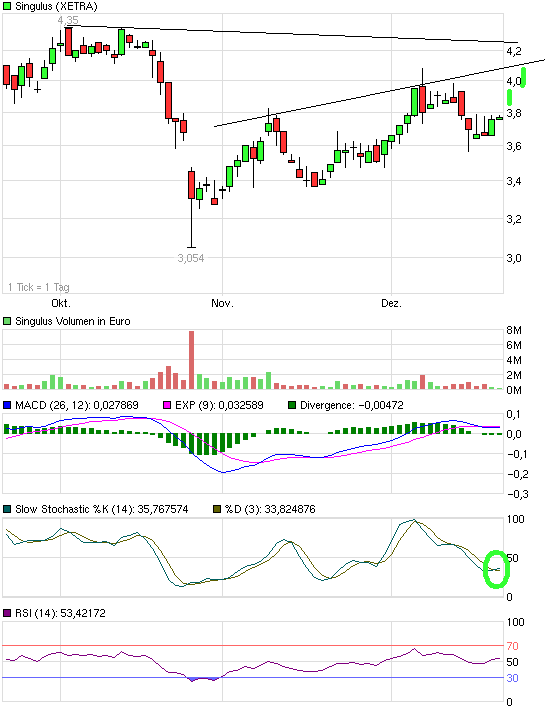
Task: Click the Divergence: -0,00472 value
Action: [x=352, y=405]
